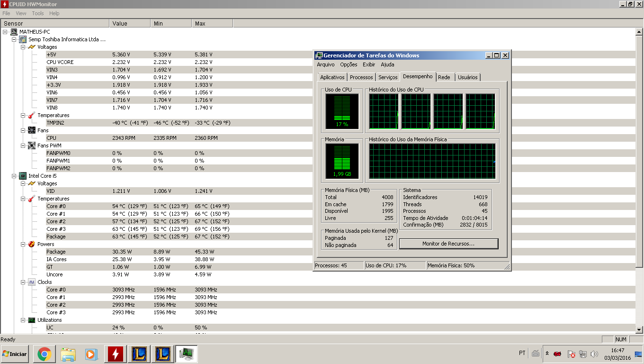Collapse the Fans section

23,130
